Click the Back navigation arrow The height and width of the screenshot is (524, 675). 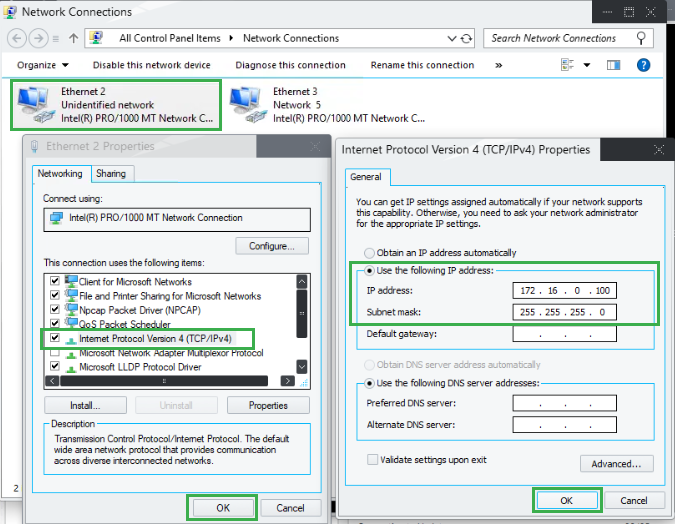click(17, 39)
